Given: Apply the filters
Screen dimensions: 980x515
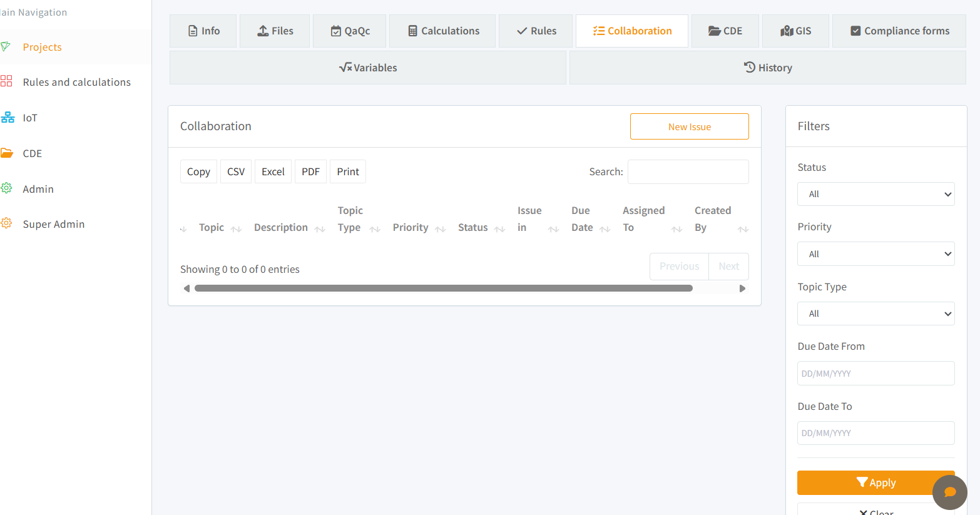Looking at the screenshot, I should point(875,482).
